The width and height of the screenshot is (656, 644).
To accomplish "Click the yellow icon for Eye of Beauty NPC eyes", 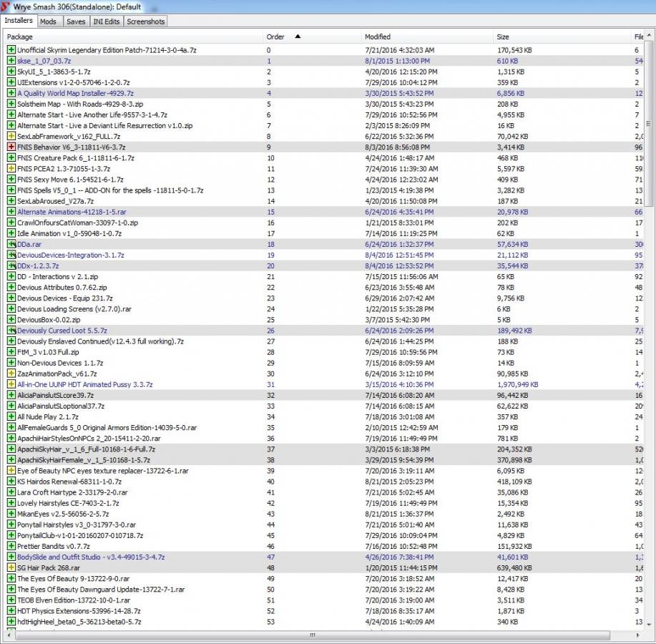I will (11, 470).
